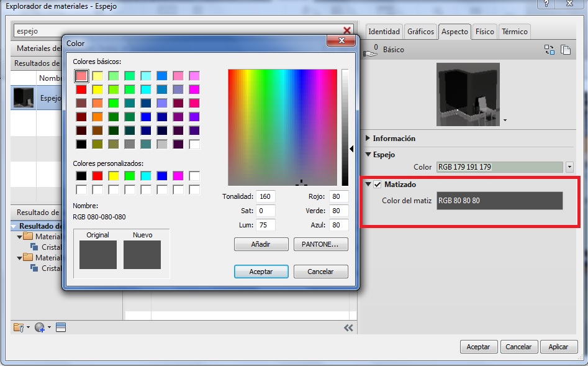Image resolution: width=588 pixels, height=366 pixels.
Task: Open the Térmico tab
Action: (514, 32)
